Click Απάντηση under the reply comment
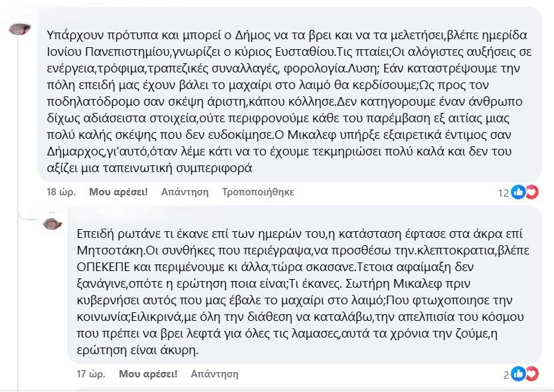The height and width of the screenshot is (392, 554). [x=215, y=374]
